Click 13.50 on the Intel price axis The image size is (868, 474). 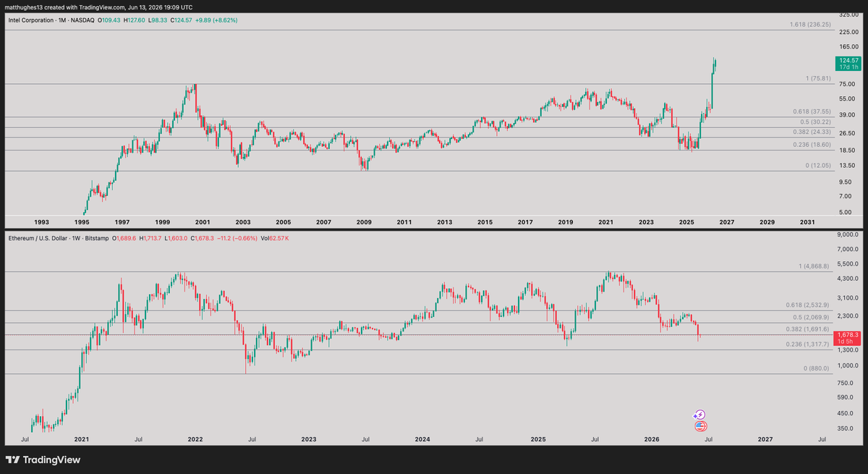848,166
